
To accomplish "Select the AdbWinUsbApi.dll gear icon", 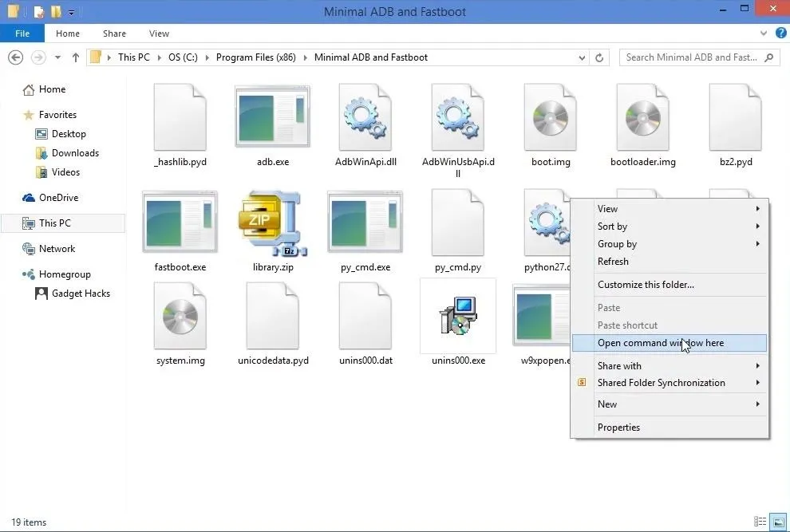I will [x=458, y=117].
